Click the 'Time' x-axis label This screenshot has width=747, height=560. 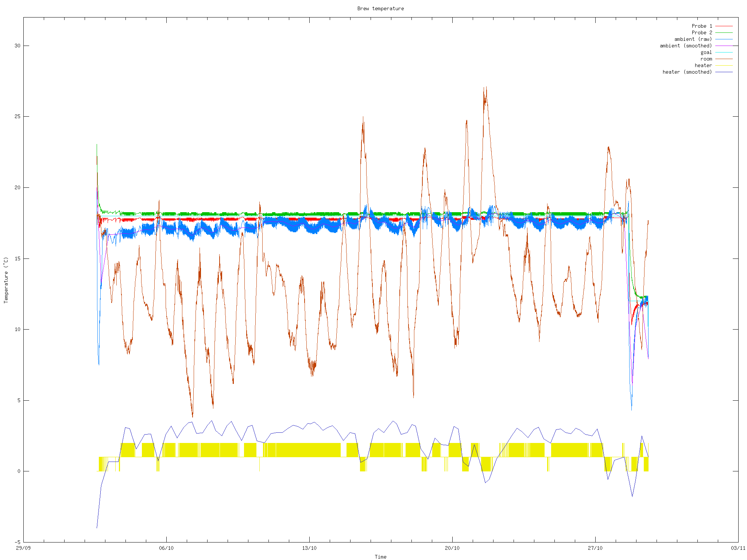pyautogui.click(x=380, y=557)
